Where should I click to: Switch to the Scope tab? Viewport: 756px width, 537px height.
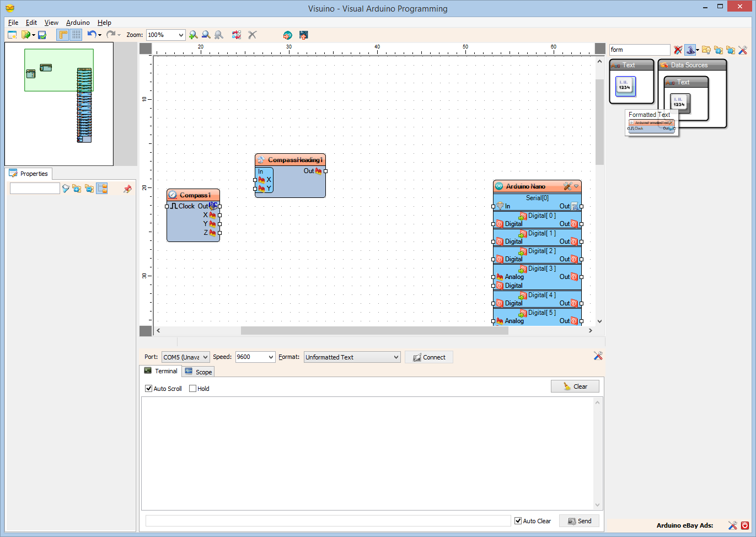coord(199,372)
